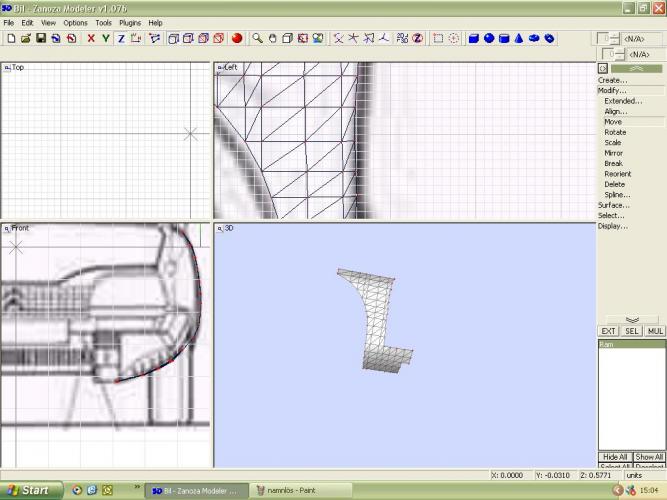Click the Show All button
This screenshot has width=667, height=500.
point(649,457)
